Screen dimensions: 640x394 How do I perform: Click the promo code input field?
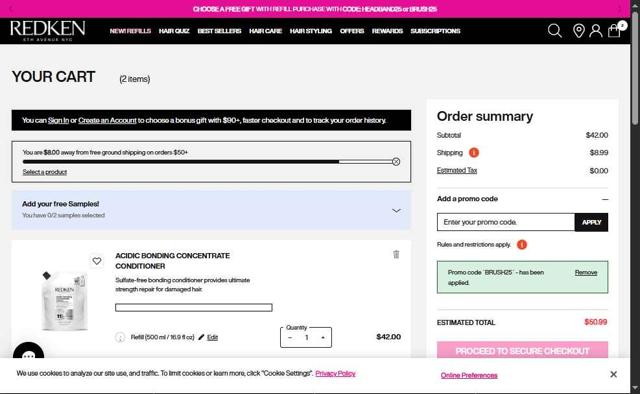click(x=506, y=222)
